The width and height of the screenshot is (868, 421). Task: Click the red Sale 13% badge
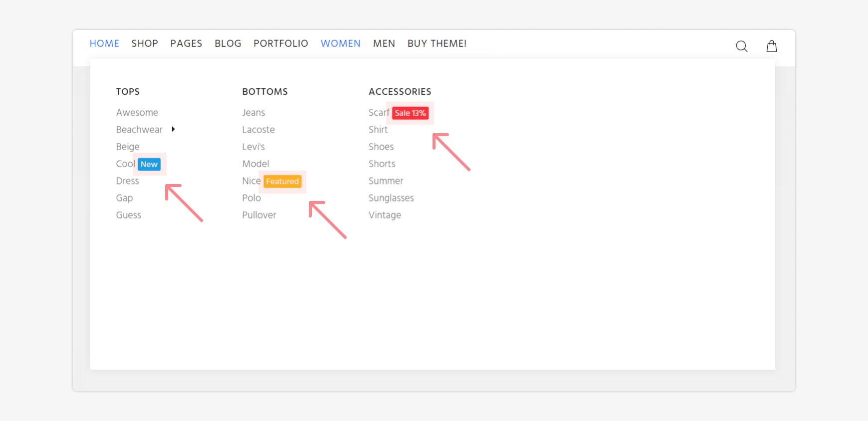tap(411, 113)
